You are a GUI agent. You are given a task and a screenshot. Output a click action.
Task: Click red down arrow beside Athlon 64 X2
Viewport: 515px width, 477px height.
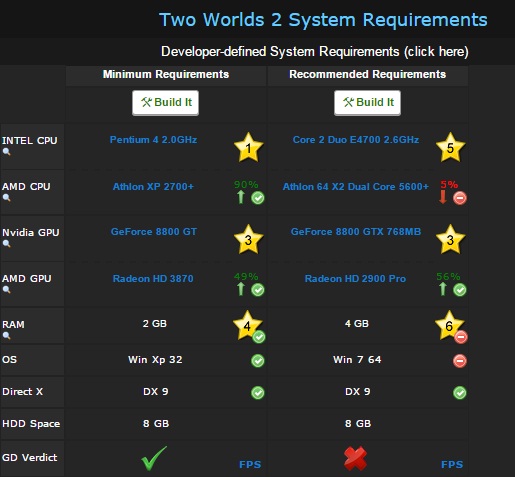tap(443, 197)
